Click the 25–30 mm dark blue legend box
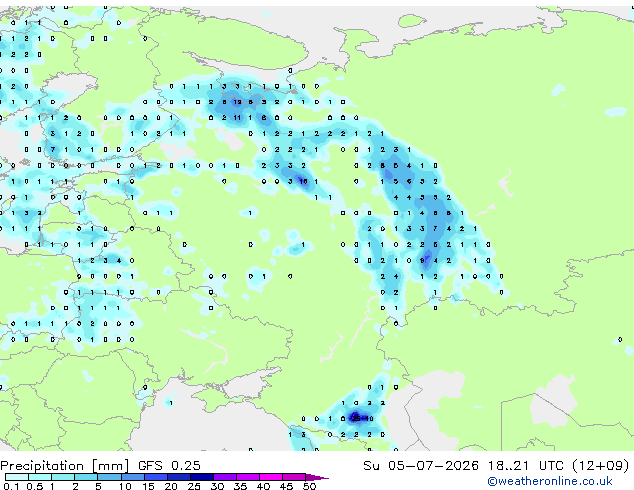The image size is (634, 490). [202, 477]
